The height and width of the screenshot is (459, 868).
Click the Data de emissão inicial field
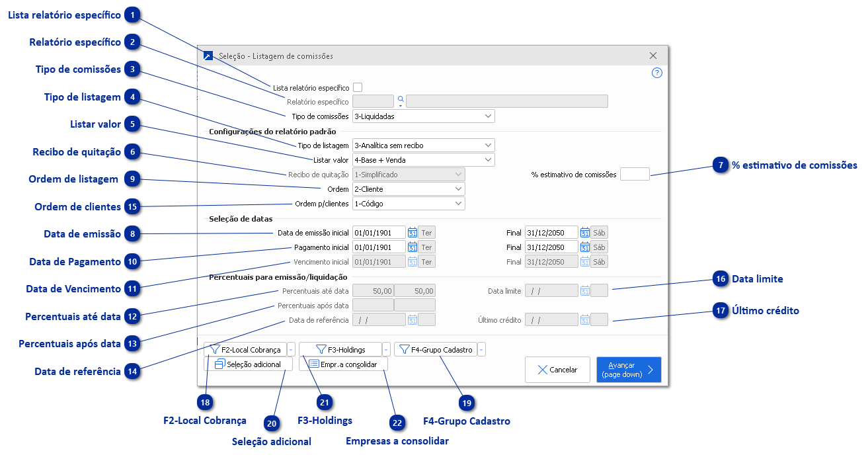point(379,232)
